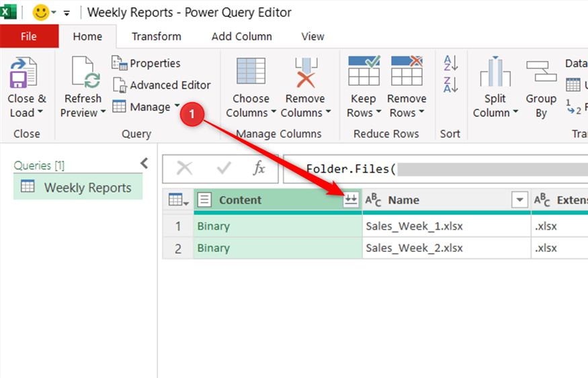Viewport: 588px width, 378px height.
Task: Open the Name column filter dropdown
Action: (519, 199)
